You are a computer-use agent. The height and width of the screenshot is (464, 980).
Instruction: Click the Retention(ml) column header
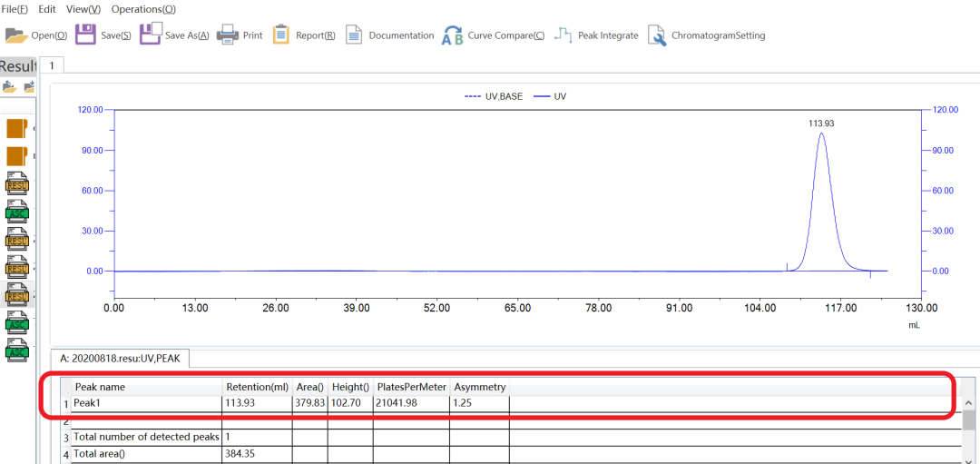click(257, 387)
